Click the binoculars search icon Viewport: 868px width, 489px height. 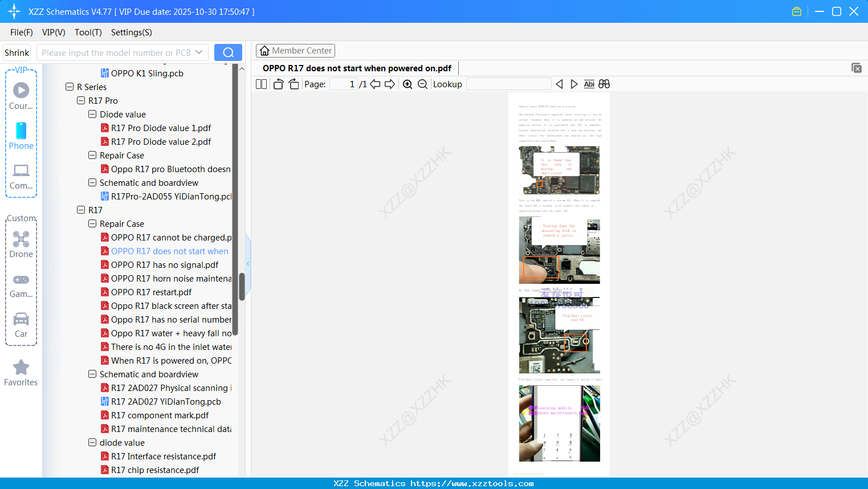pyautogui.click(x=604, y=84)
